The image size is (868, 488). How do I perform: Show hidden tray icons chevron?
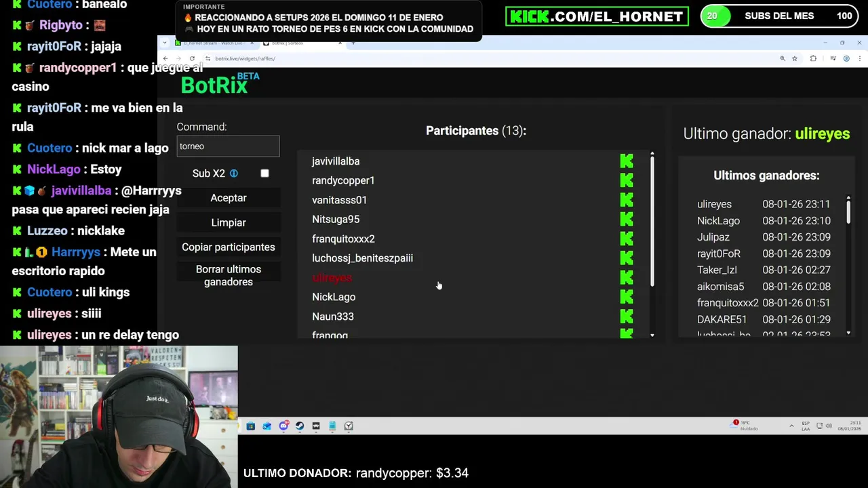coord(792,426)
